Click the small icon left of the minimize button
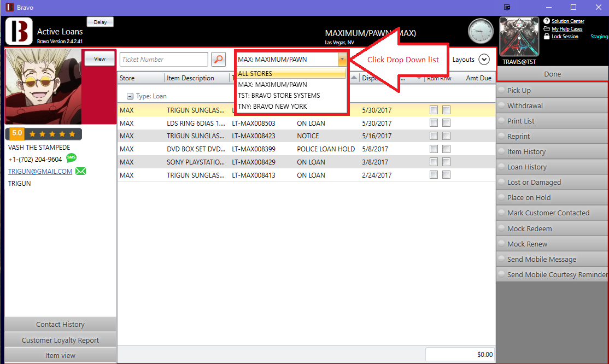Viewport: 609px width, 364px height. [507, 7]
